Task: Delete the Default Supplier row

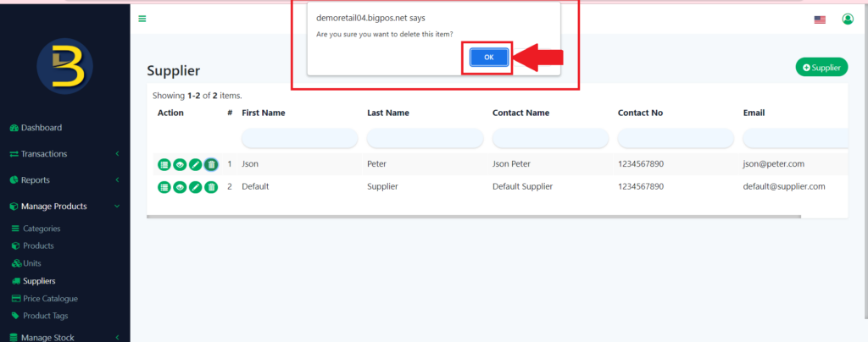Action: tap(211, 187)
